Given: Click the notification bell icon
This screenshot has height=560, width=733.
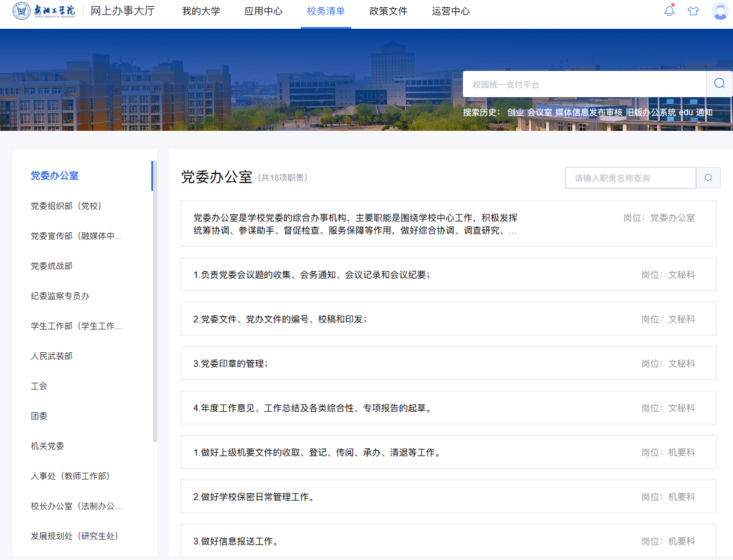Looking at the screenshot, I should pos(669,11).
